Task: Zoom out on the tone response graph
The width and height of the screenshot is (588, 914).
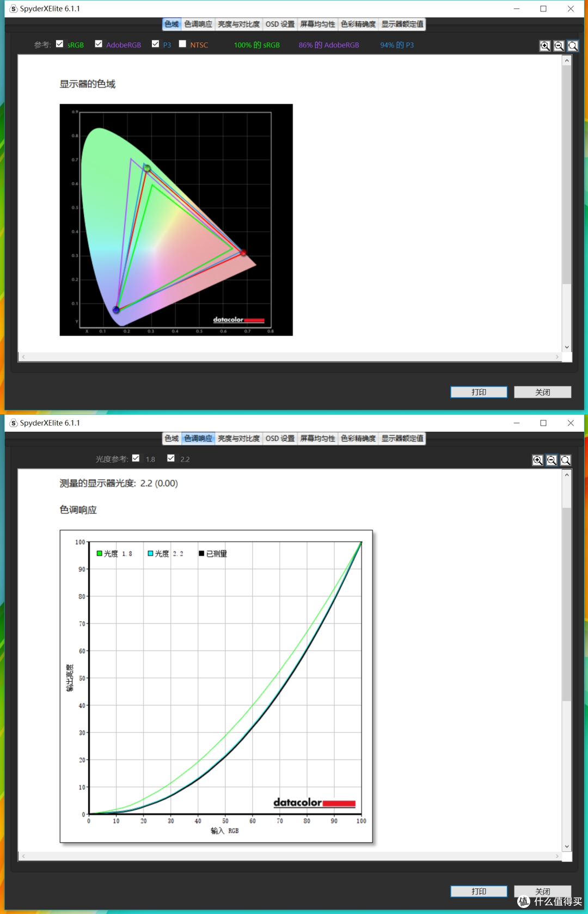Action: coord(552,461)
